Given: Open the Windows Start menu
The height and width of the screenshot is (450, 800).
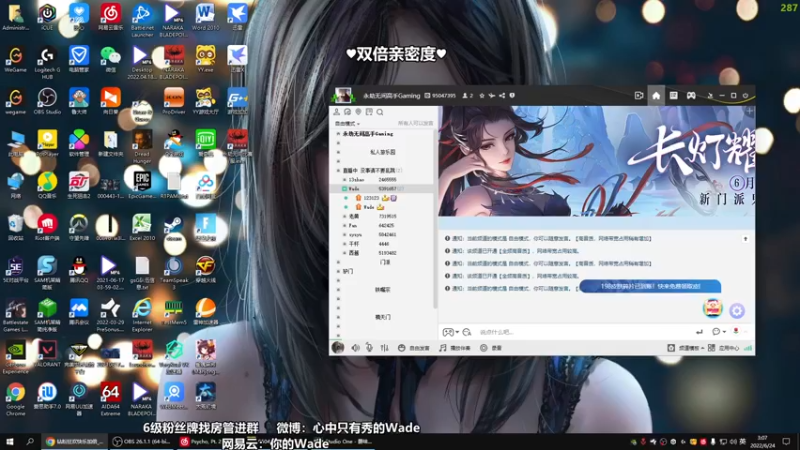Looking at the screenshot, I should [10, 441].
